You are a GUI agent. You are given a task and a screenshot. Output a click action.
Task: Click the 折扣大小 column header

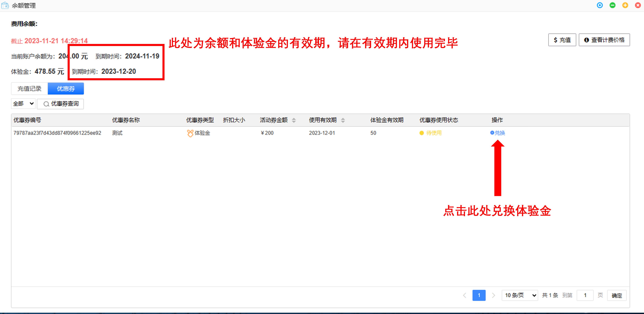point(234,120)
